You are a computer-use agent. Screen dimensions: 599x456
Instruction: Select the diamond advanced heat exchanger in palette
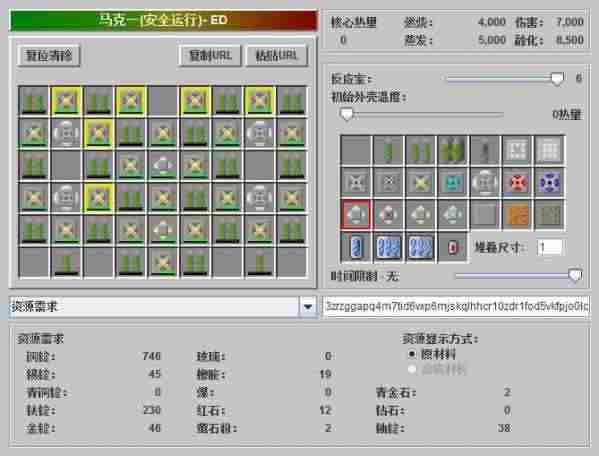(x=452, y=215)
